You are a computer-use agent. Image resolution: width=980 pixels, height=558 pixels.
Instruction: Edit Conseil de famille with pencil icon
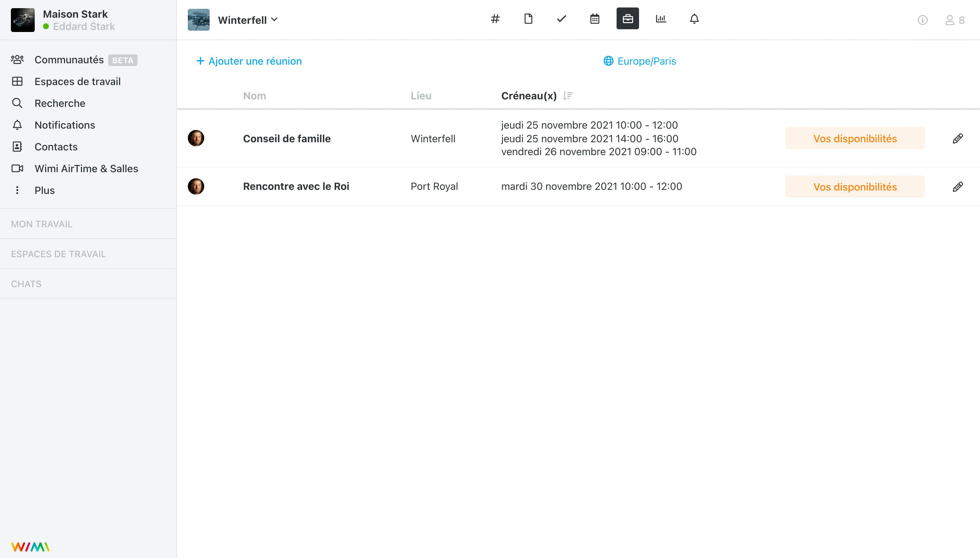point(958,138)
